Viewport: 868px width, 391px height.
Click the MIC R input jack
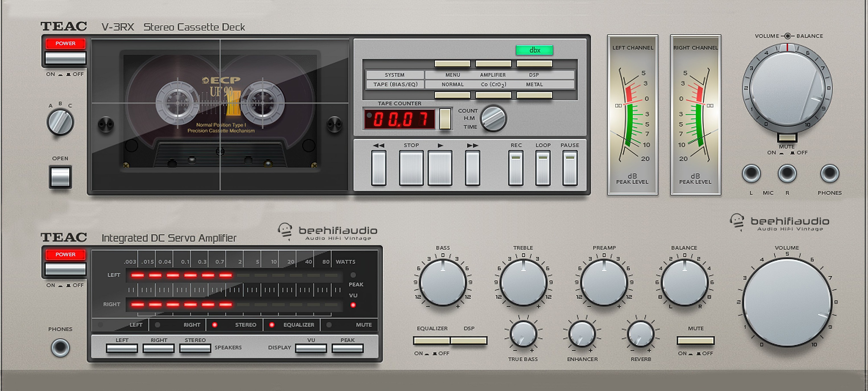(x=787, y=173)
